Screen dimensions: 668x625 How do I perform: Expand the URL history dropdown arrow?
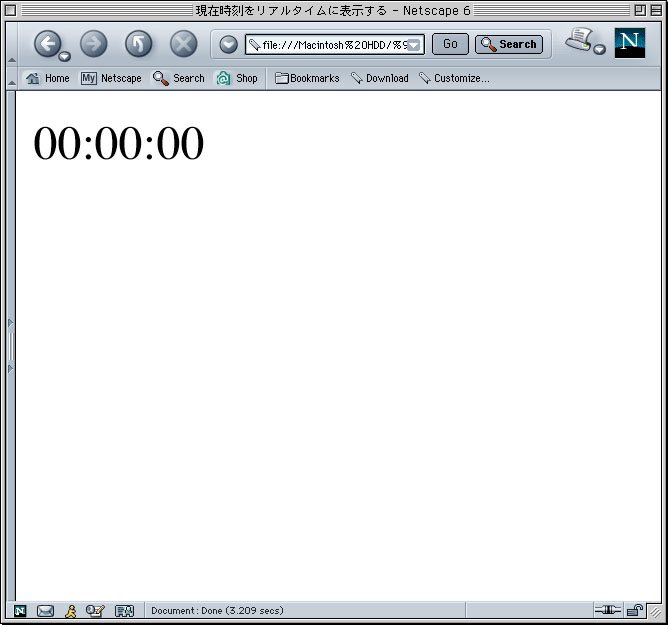click(x=415, y=45)
